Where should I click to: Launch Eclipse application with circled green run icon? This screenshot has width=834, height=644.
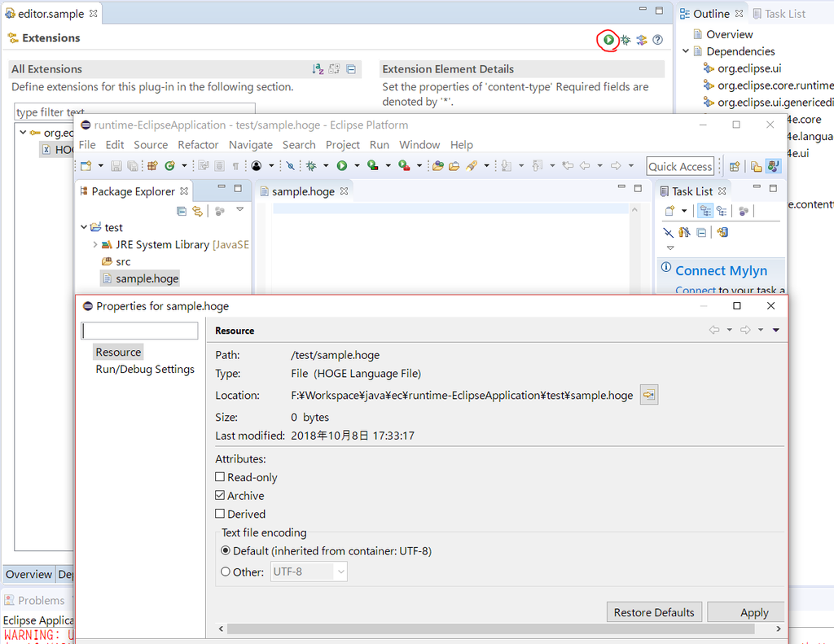[x=608, y=39]
